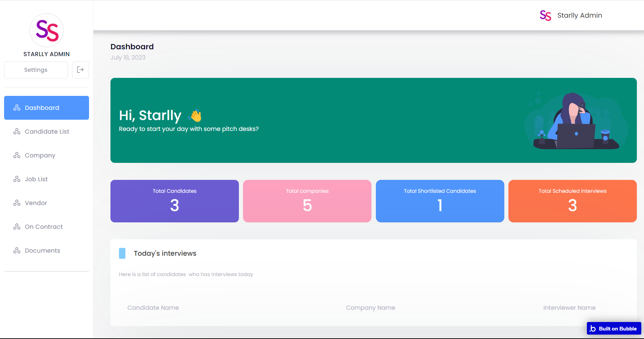Open the Job List section
Image resolution: width=644 pixels, height=339 pixels.
pos(47,179)
